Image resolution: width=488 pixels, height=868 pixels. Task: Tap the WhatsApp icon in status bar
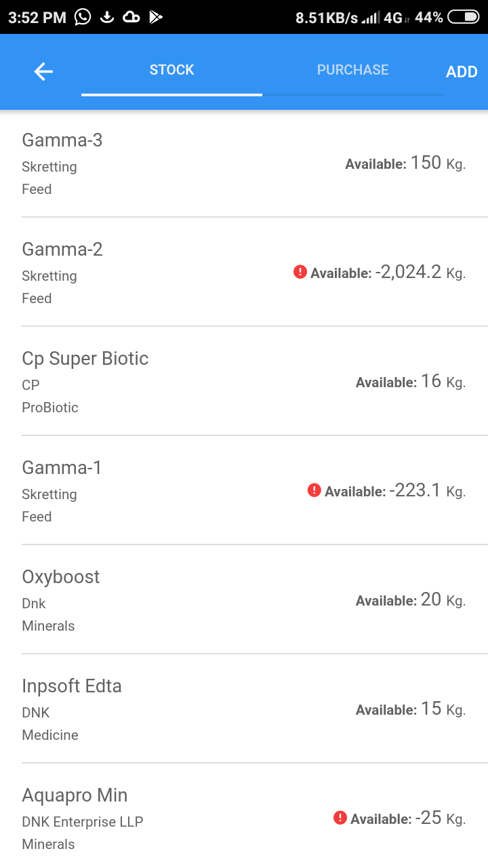83,17
